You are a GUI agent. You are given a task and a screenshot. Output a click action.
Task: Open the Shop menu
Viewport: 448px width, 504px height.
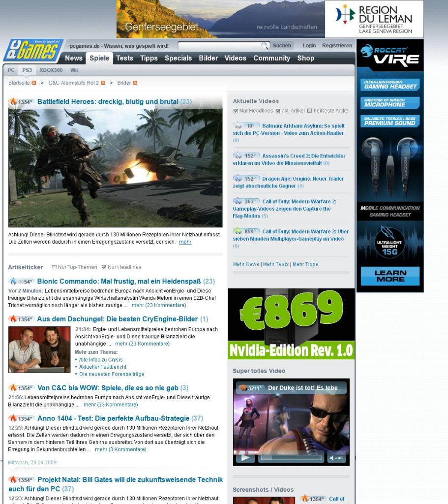pos(306,58)
